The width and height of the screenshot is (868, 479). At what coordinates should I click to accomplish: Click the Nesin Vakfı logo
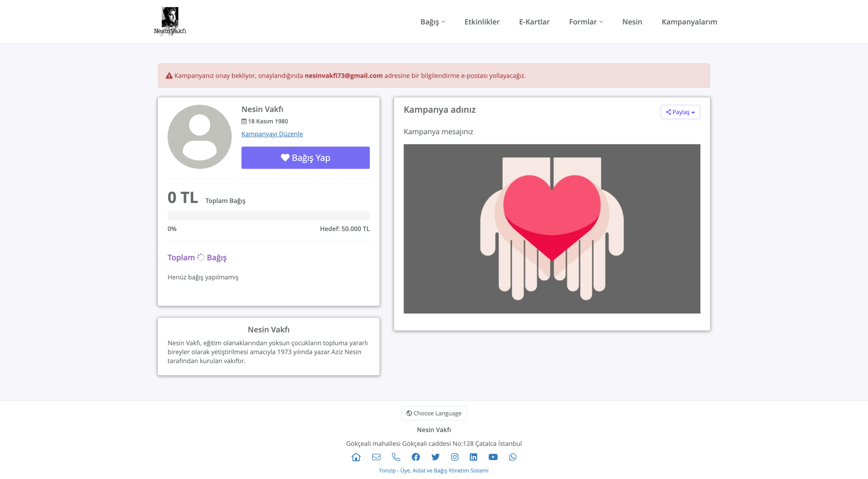(170, 21)
